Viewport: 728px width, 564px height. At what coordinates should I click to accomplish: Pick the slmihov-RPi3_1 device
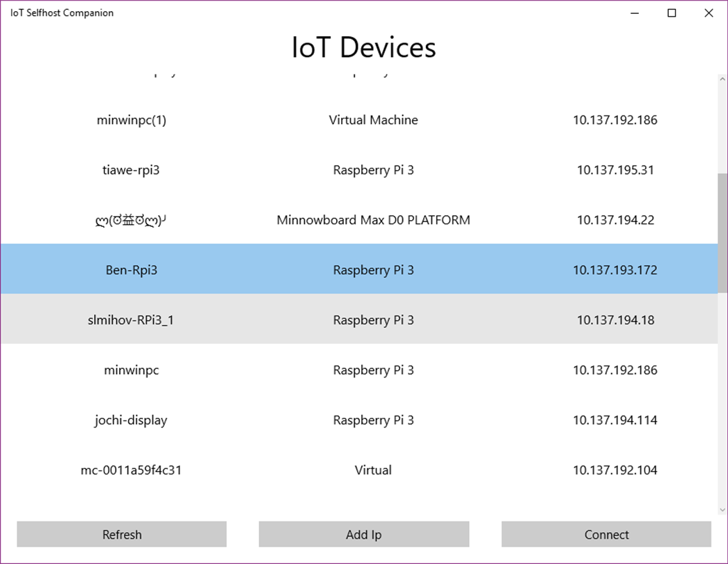[132, 320]
